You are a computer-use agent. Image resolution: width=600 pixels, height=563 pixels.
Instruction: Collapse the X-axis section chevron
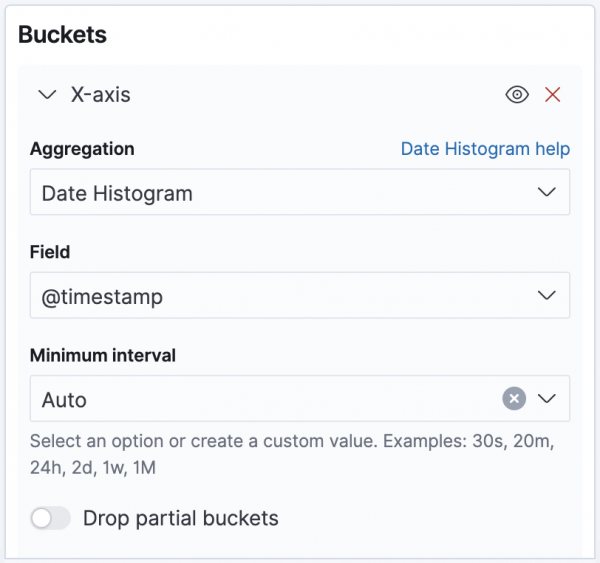pos(46,95)
